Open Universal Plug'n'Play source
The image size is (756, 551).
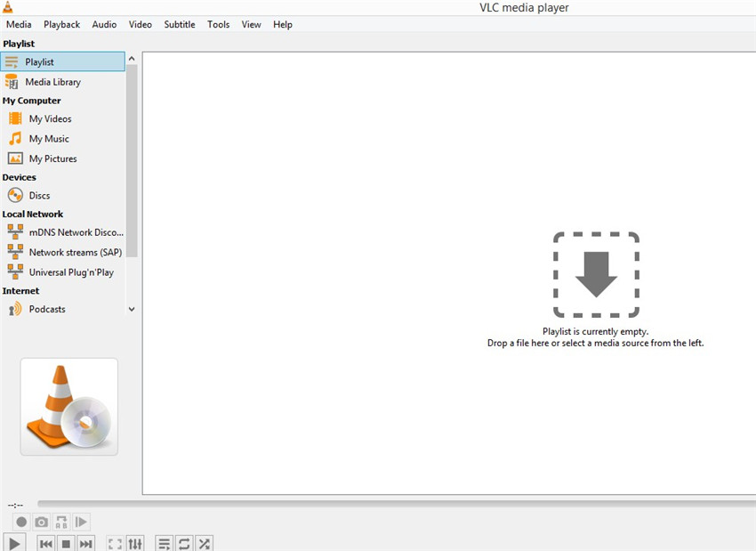[x=62, y=272]
